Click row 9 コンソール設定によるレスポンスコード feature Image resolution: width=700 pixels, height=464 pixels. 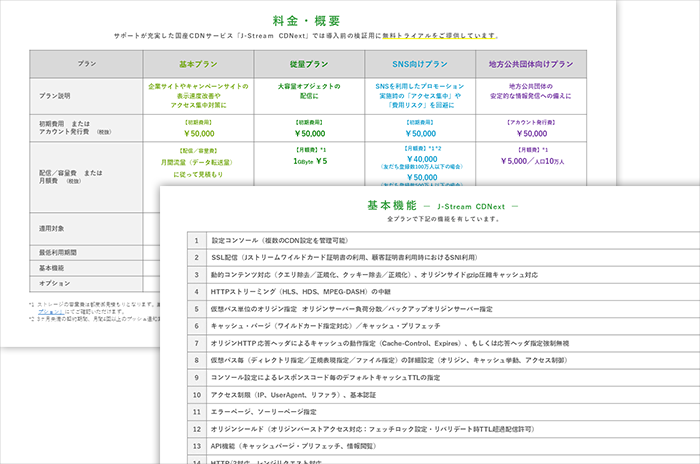[x=325, y=377]
